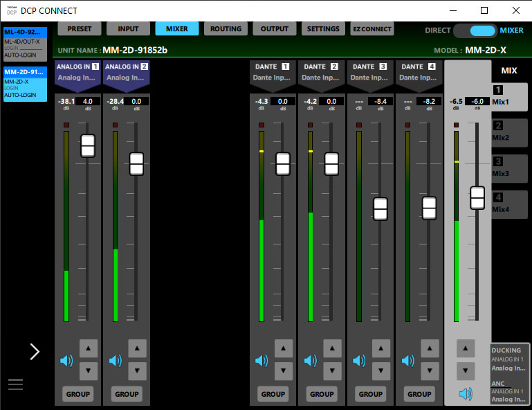The width and height of the screenshot is (532, 410).
Task: Open the DUCKING Analog In 1 setting
Action: click(x=508, y=359)
